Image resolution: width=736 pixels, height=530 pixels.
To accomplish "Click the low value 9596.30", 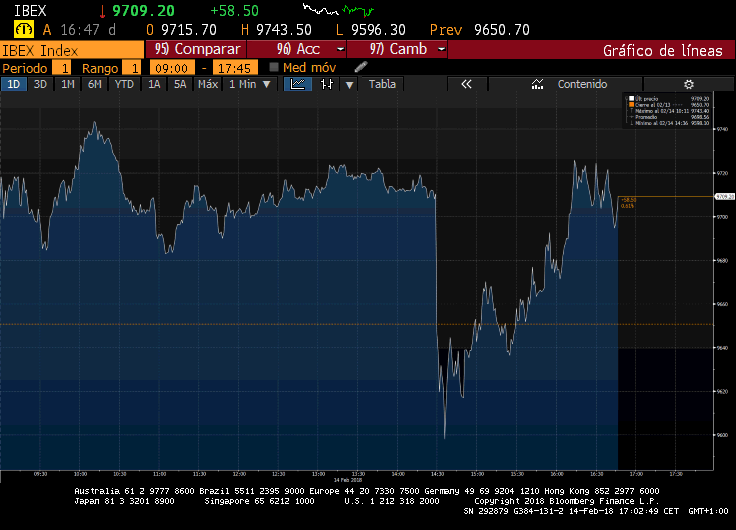I will [x=378, y=30].
